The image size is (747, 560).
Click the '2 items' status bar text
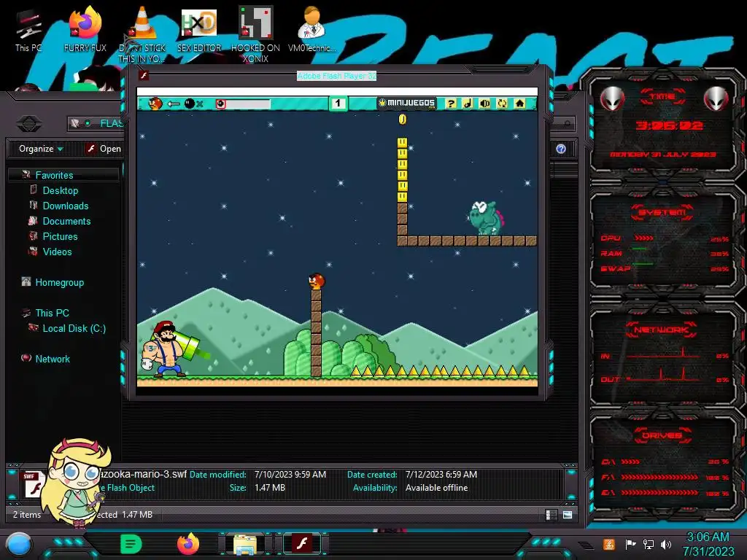tap(27, 514)
